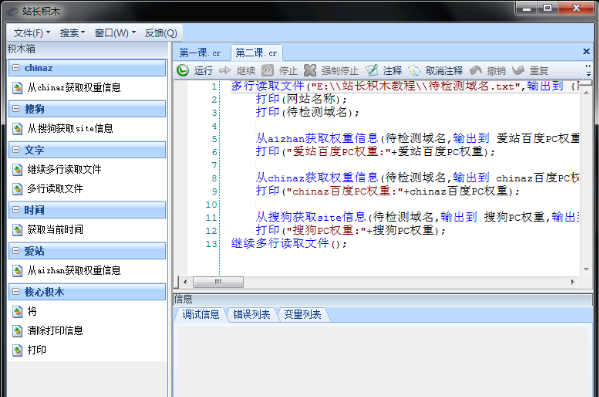The image size is (599, 397).
Task: Click the horizontal scrollbar thumb in editor
Action: pos(218,282)
